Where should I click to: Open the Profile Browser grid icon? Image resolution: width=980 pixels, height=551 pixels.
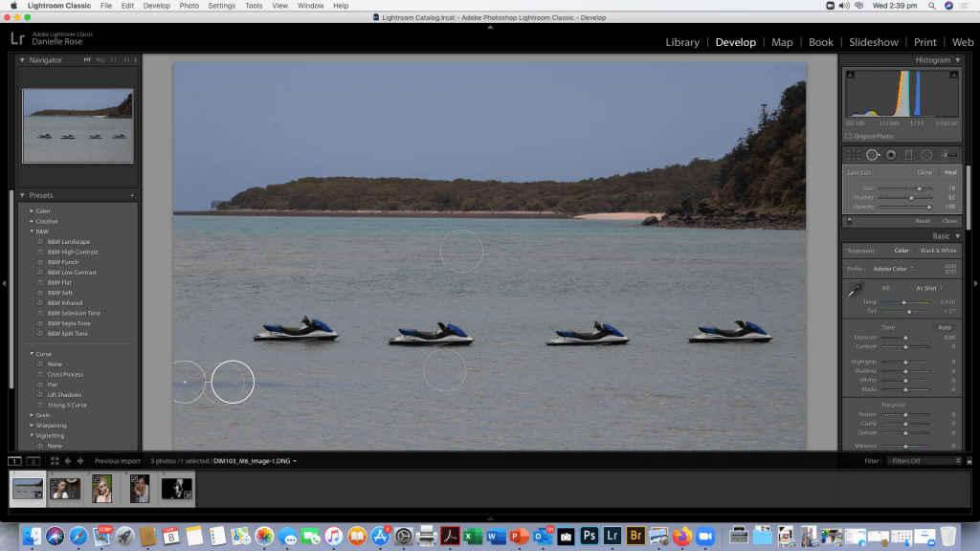coord(950,269)
